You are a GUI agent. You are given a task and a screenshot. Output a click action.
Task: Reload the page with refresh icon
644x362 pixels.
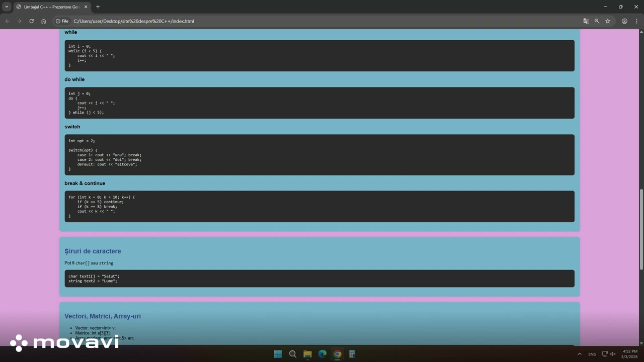point(31,21)
